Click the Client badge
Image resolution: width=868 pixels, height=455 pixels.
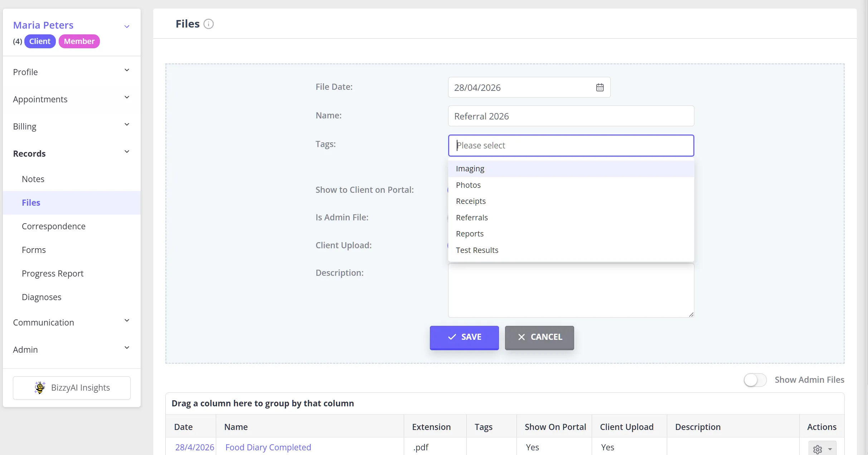[x=40, y=41]
